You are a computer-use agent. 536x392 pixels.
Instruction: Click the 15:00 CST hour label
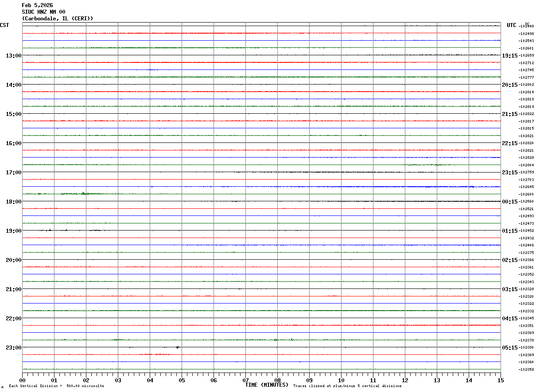point(14,114)
